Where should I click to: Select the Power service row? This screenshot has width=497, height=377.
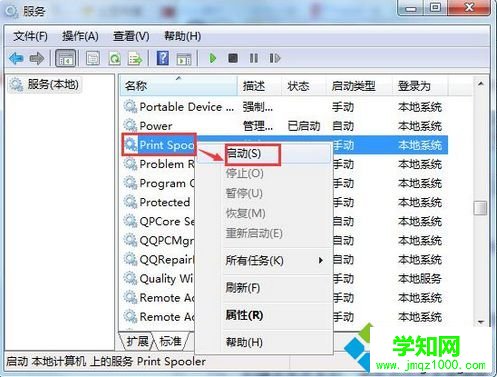(284, 126)
